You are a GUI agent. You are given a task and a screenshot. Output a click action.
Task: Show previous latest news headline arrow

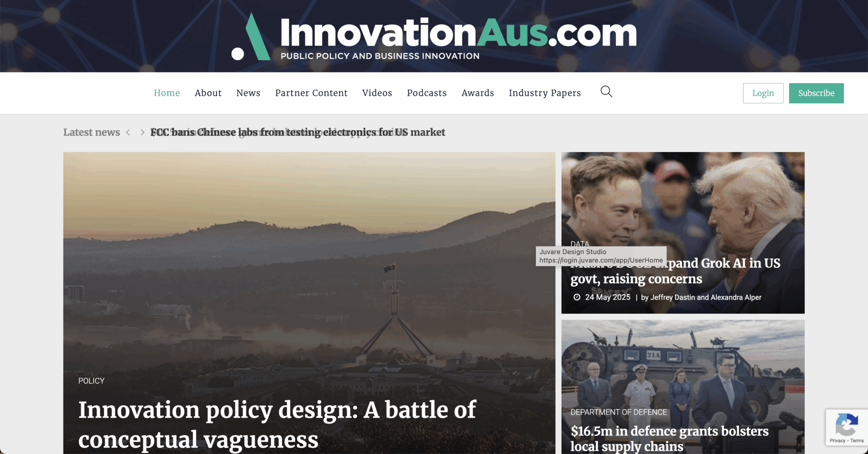[128, 133]
